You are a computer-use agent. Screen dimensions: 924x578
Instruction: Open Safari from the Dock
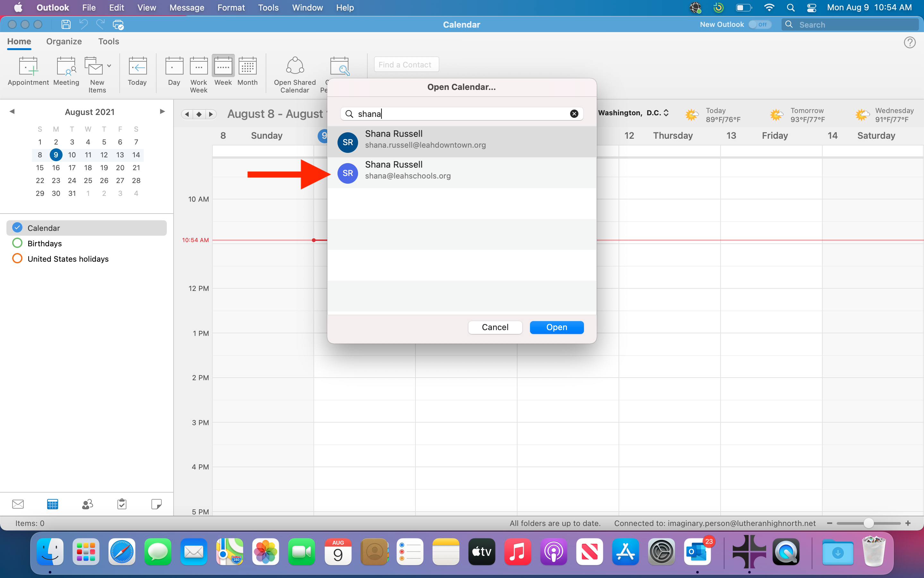121,552
